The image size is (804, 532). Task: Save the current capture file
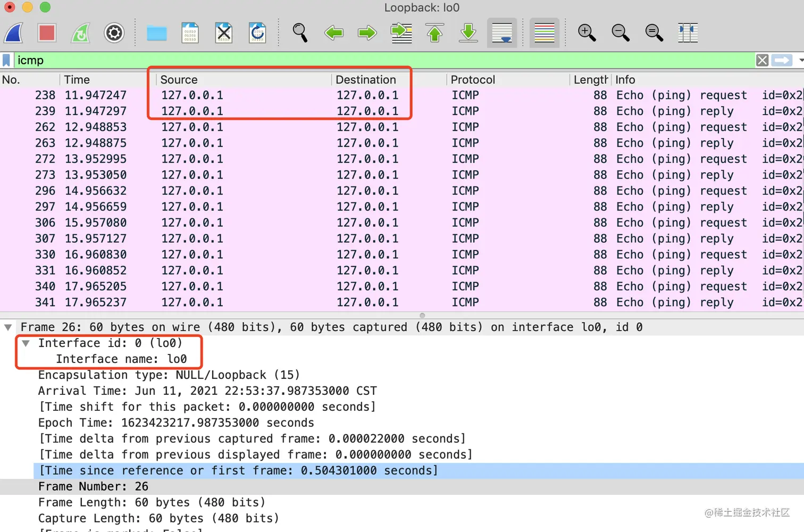coord(190,32)
